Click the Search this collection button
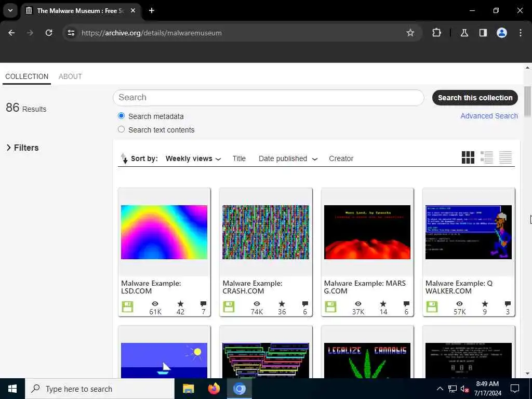This screenshot has width=532, height=399. point(475,98)
